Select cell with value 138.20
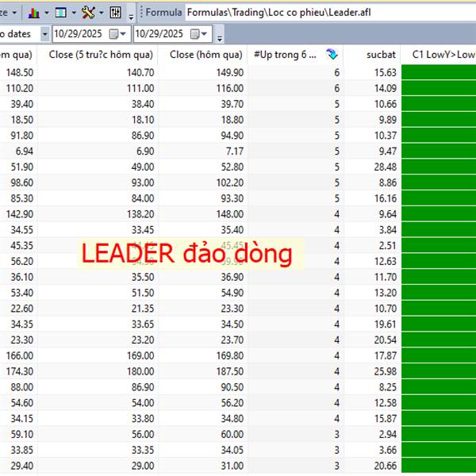Image resolution: width=476 pixels, height=476 pixels. (x=98, y=214)
